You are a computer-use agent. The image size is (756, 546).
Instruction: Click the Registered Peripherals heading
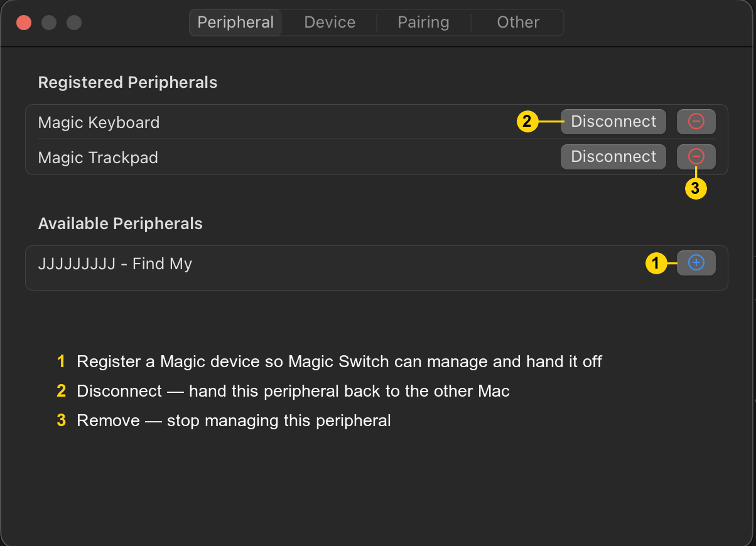[127, 82]
